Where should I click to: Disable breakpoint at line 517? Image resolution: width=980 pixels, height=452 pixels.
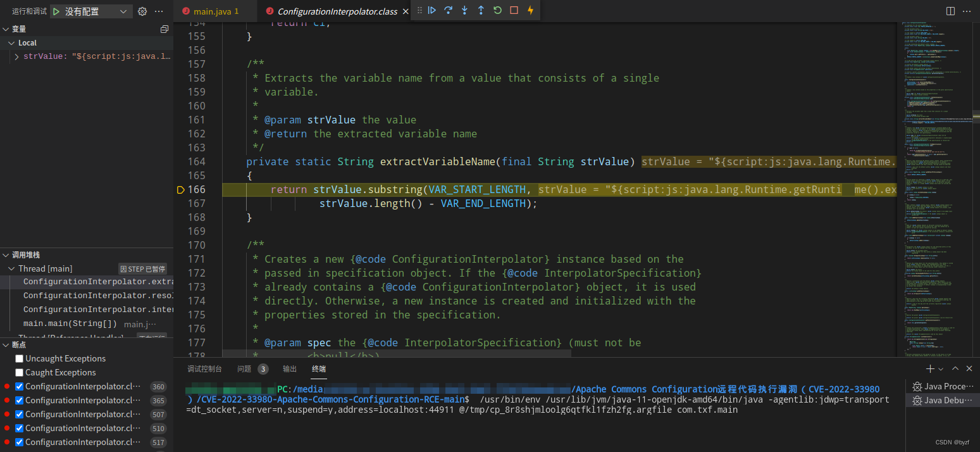[19, 442]
